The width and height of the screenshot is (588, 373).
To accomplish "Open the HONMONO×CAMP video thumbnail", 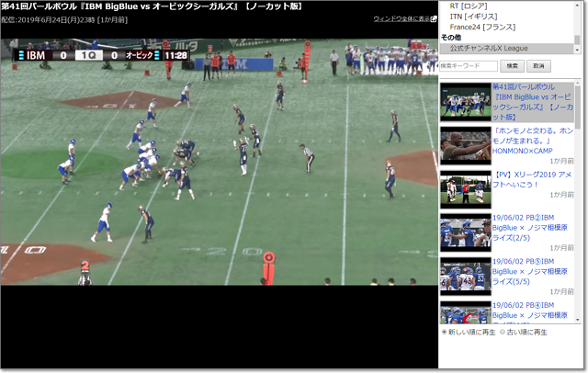I will coord(466,144).
